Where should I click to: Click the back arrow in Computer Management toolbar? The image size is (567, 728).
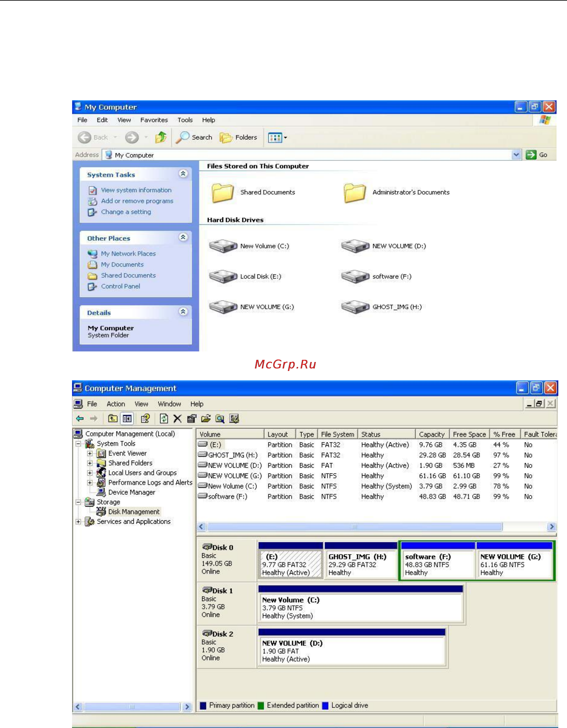tap(80, 419)
